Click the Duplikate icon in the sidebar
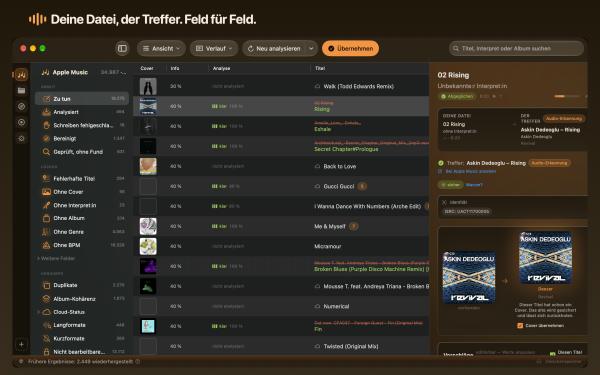Screen dimensions: 600x375 pos(46,285)
